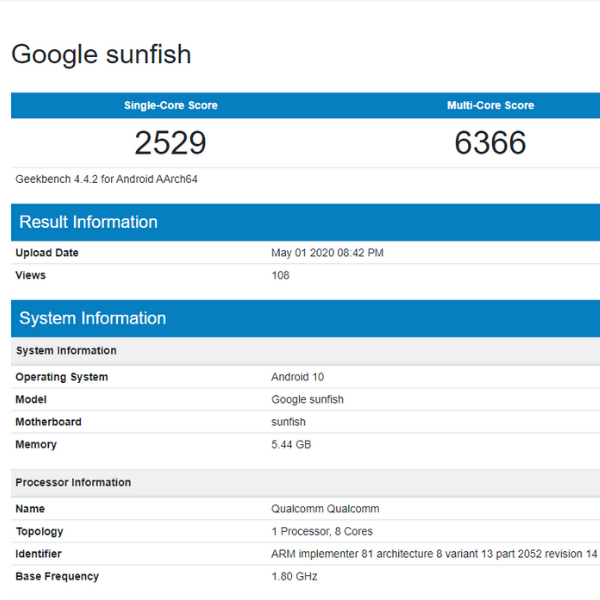
Task: Click upload date 'May 01 2020 08:42 PM'
Action: point(327,253)
